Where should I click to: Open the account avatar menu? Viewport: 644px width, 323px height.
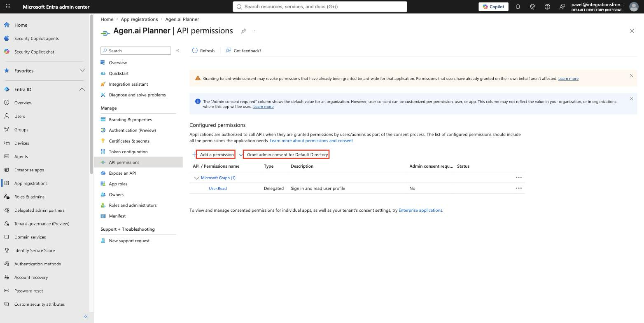coord(634,7)
